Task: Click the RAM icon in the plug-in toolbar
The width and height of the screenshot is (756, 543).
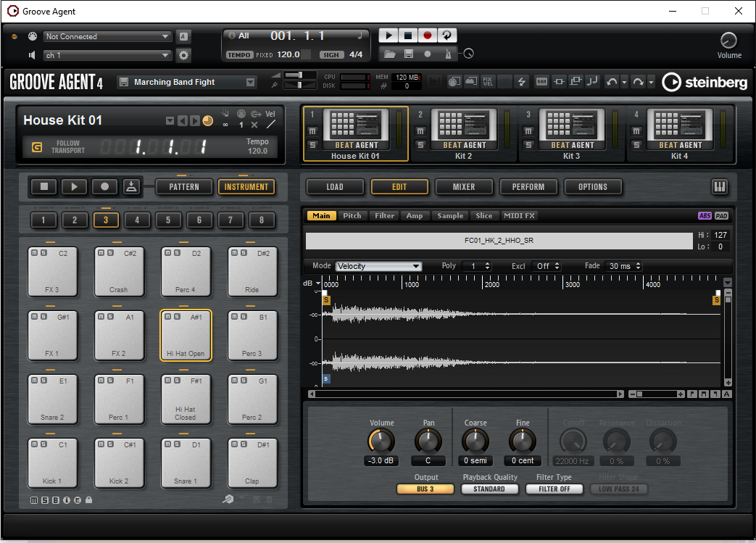Action: click(541, 81)
